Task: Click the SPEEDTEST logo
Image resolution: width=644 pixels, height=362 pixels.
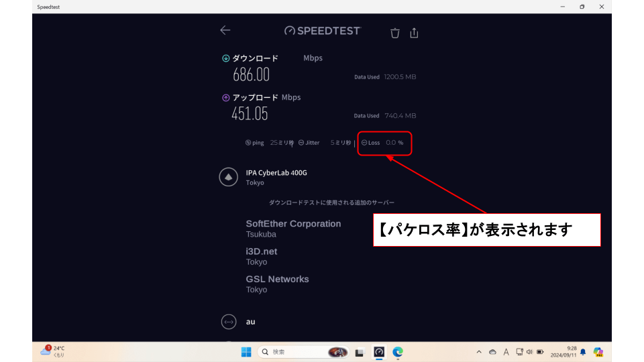Action: pos(323,31)
